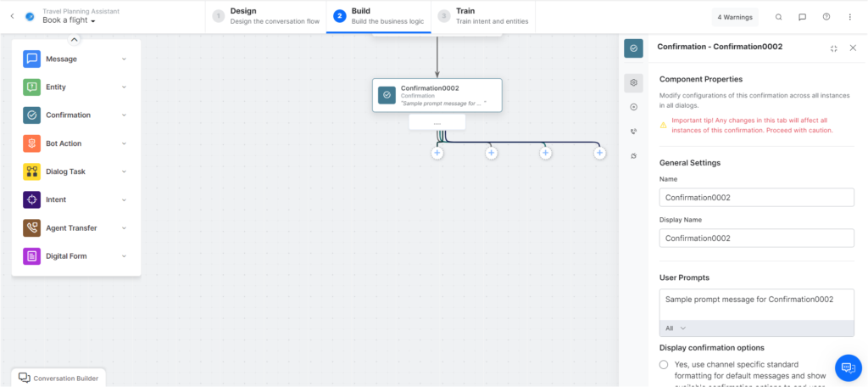This screenshot has height=387, width=868.
Task: Open the help question mark icon
Action: (826, 17)
